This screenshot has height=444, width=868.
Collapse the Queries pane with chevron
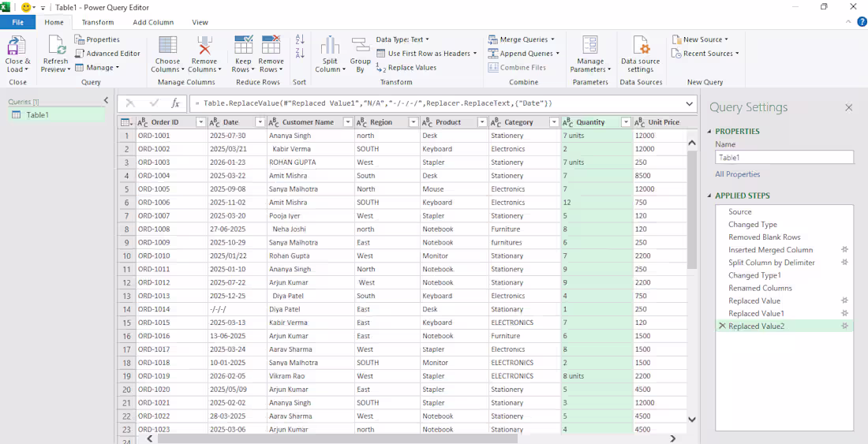pyautogui.click(x=107, y=101)
